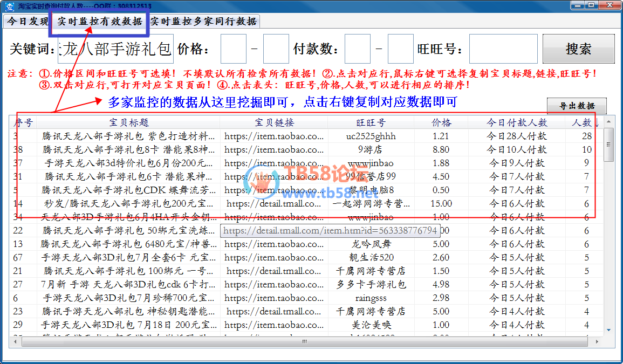Click the vertical scrollbar thumb

click(x=608, y=145)
